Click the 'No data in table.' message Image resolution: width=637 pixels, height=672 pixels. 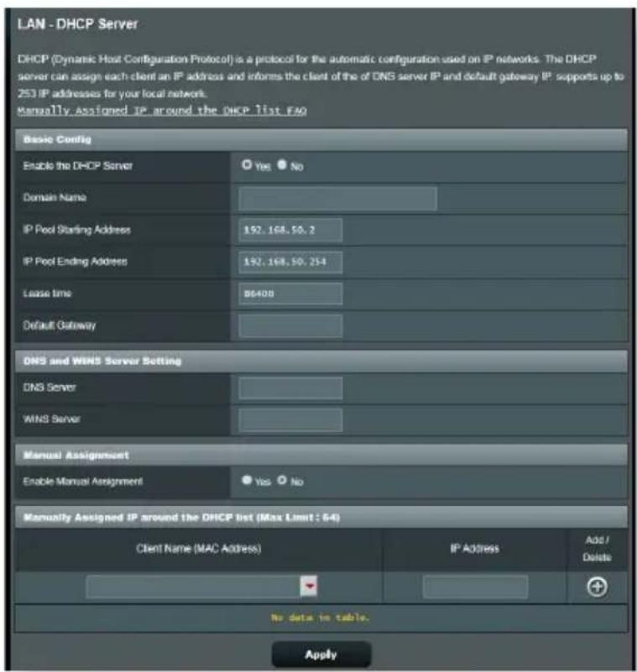321,617
